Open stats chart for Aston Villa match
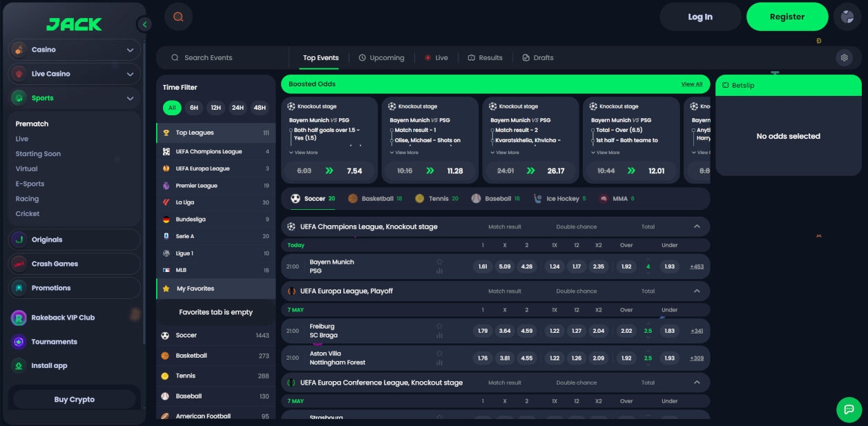Screen dimensions: 868x426 pyautogui.click(x=439, y=362)
